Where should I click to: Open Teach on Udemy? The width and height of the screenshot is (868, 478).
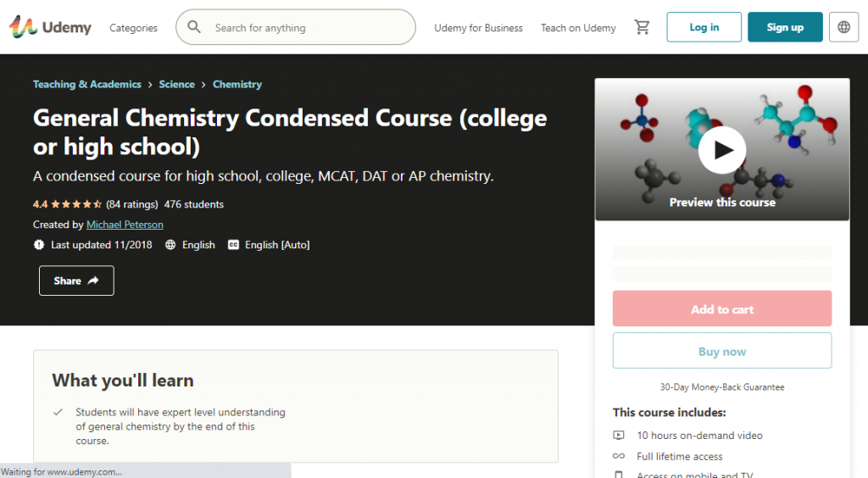pos(578,28)
